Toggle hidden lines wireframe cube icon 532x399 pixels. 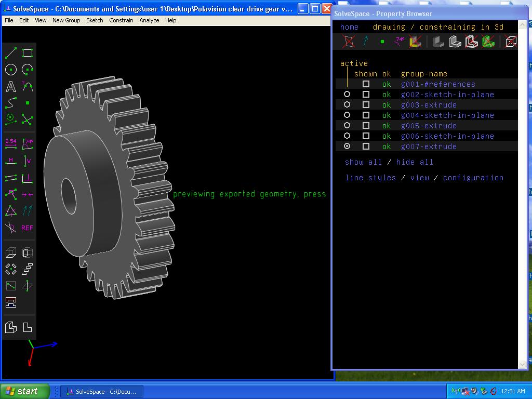pyautogui.click(x=511, y=42)
